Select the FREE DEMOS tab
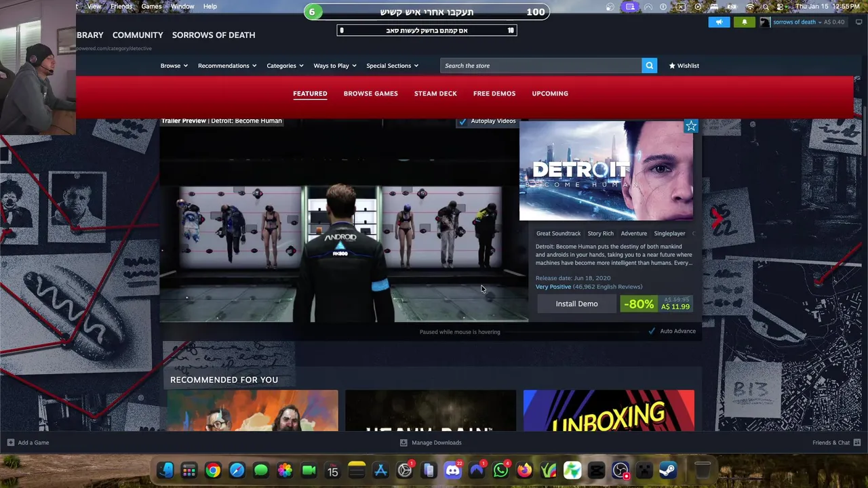 (x=494, y=94)
